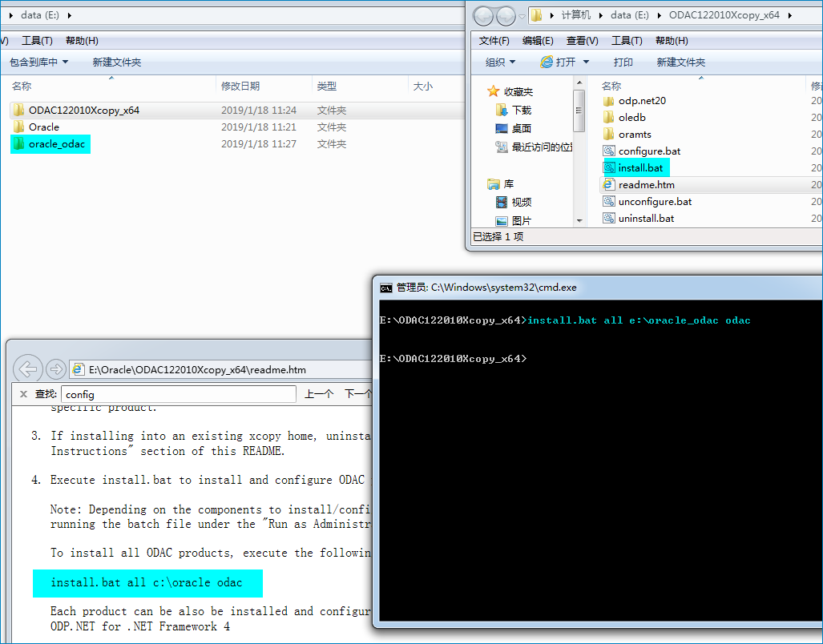Expand arrow after 计算机 in right address bar
823x644 pixels.
(600, 15)
